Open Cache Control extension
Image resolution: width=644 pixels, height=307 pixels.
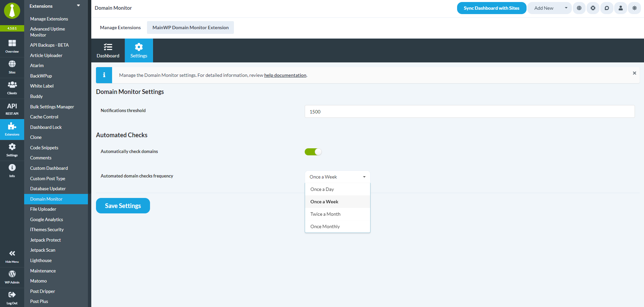tap(44, 117)
